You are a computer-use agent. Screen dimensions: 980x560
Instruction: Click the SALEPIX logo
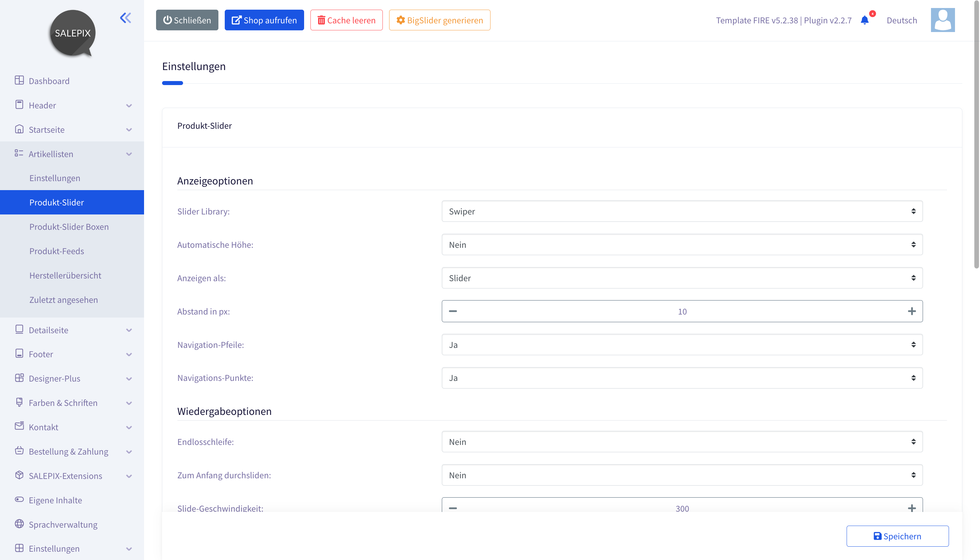[x=73, y=33]
